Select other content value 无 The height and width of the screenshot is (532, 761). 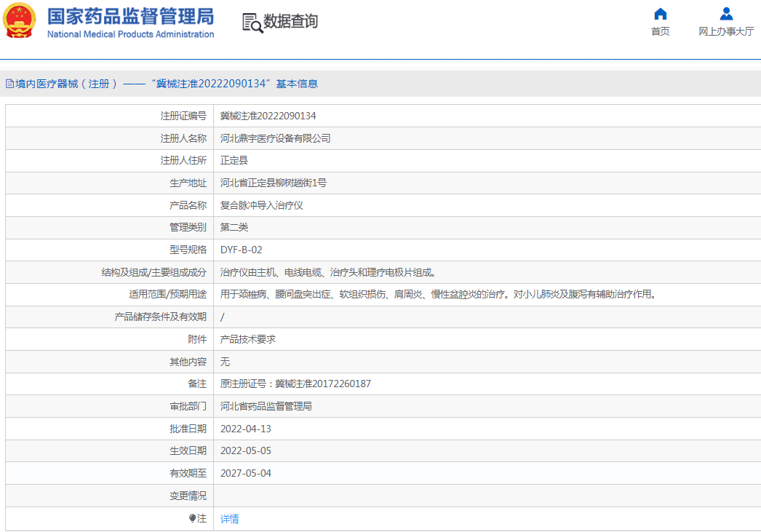(x=225, y=362)
